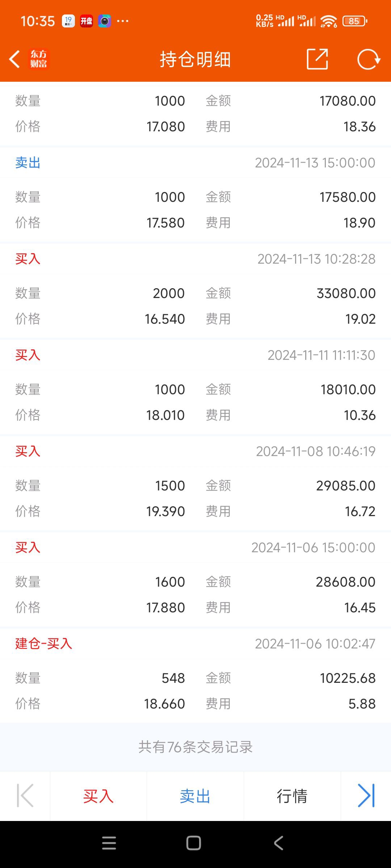Select the bottom 买入 tab
This screenshot has height=868, width=391.
[x=98, y=796]
